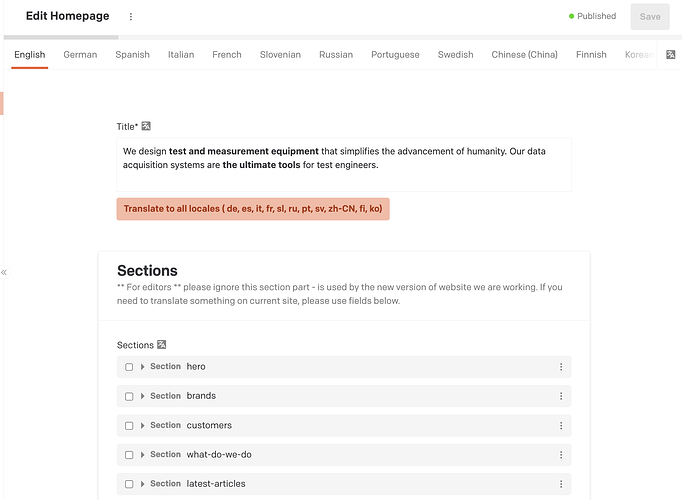Screen dimensions: 682x500
Task: Switch to the Chinese (China) tab
Action: 525,55
